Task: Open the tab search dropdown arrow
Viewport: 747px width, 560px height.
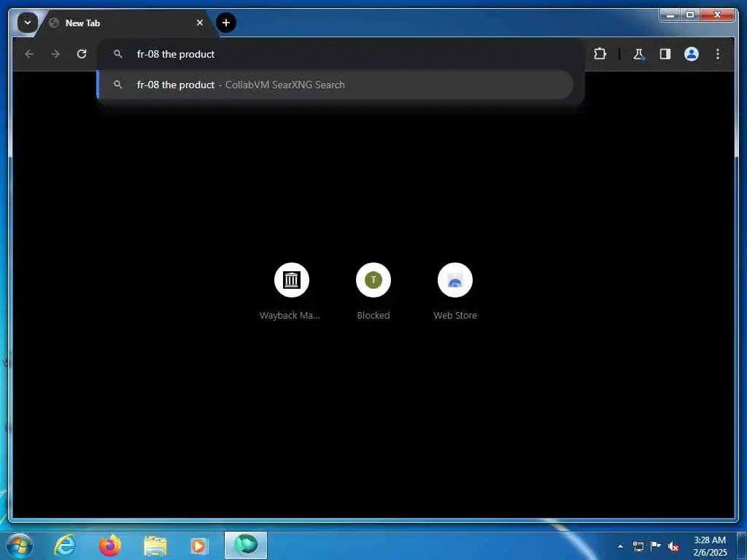Action: coord(27,23)
